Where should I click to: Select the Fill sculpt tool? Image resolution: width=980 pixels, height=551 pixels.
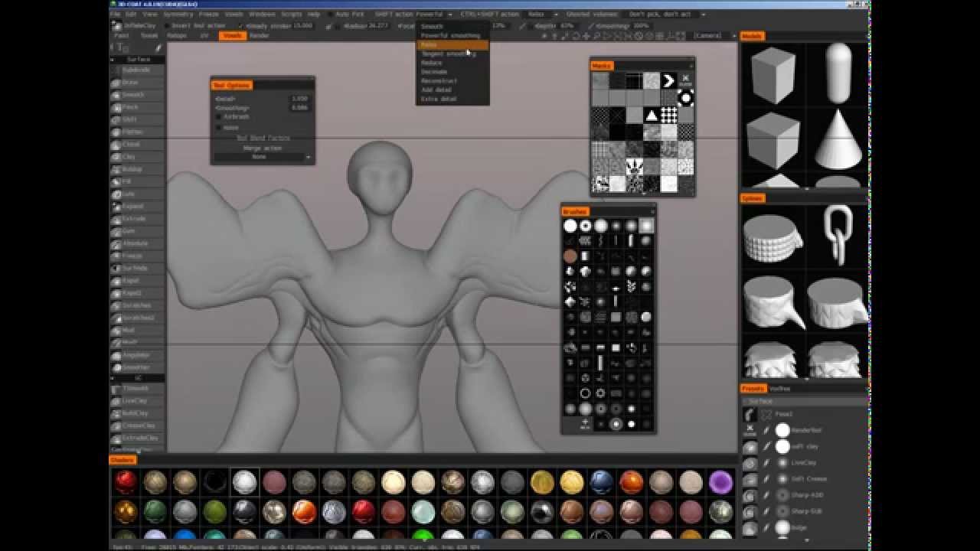click(139, 181)
